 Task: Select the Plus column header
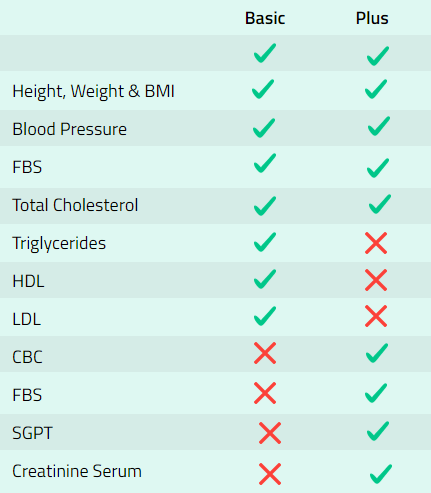pos(372,18)
